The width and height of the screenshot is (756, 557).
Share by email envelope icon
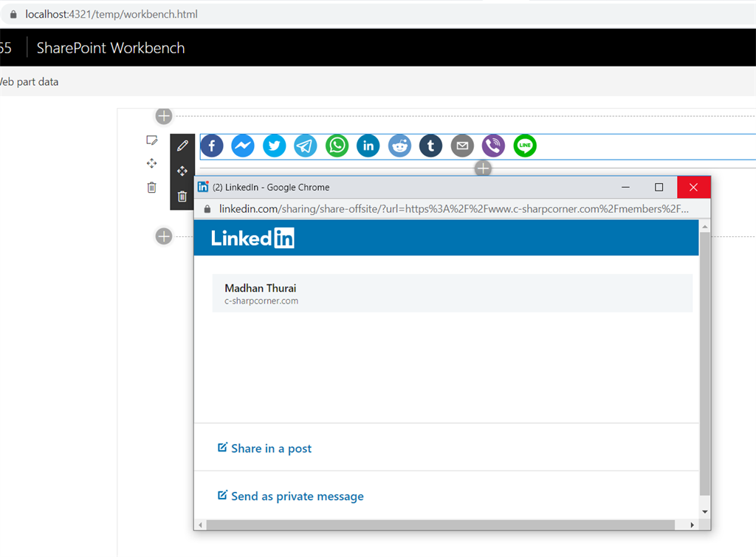[x=462, y=146]
